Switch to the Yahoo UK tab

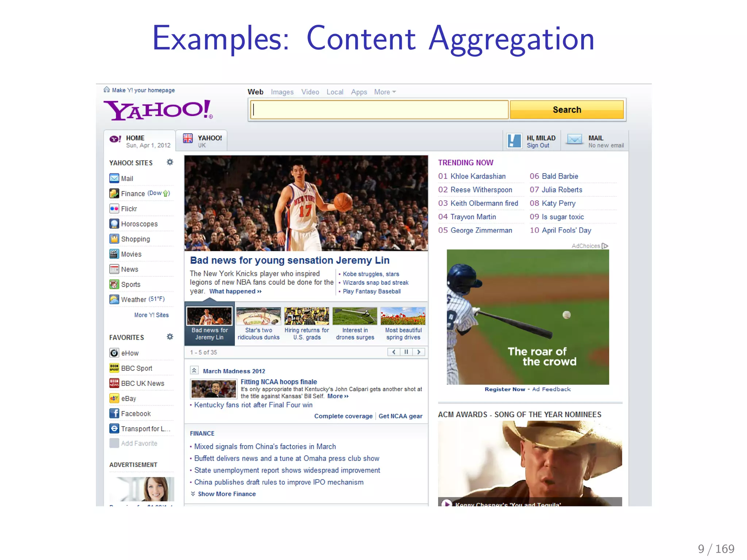202,141
